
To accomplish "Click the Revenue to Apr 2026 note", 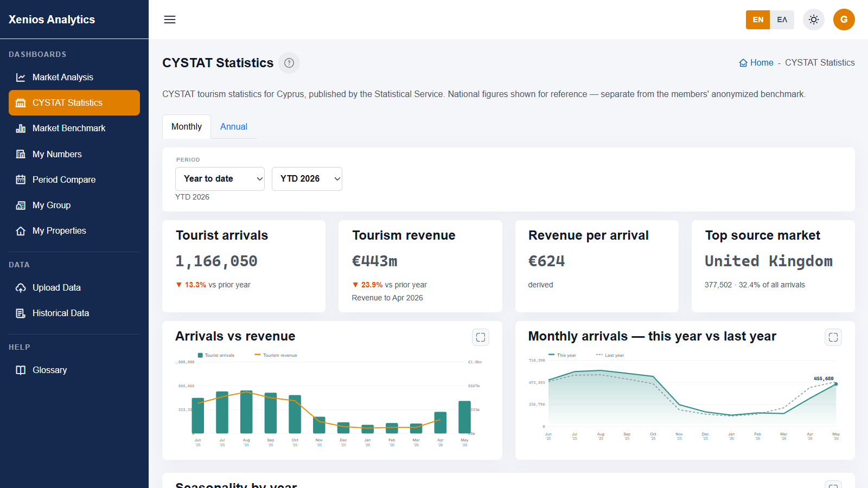I will tap(387, 298).
